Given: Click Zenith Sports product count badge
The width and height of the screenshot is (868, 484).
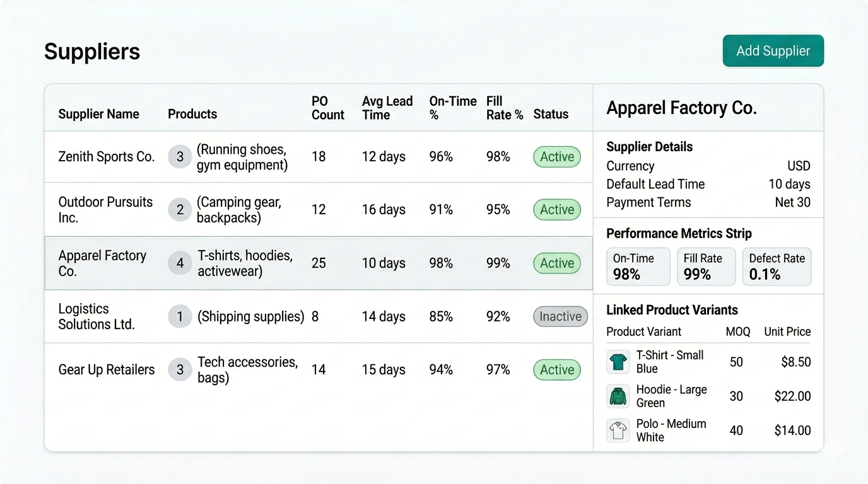Looking at the screenshot, I should click(180, 157).
